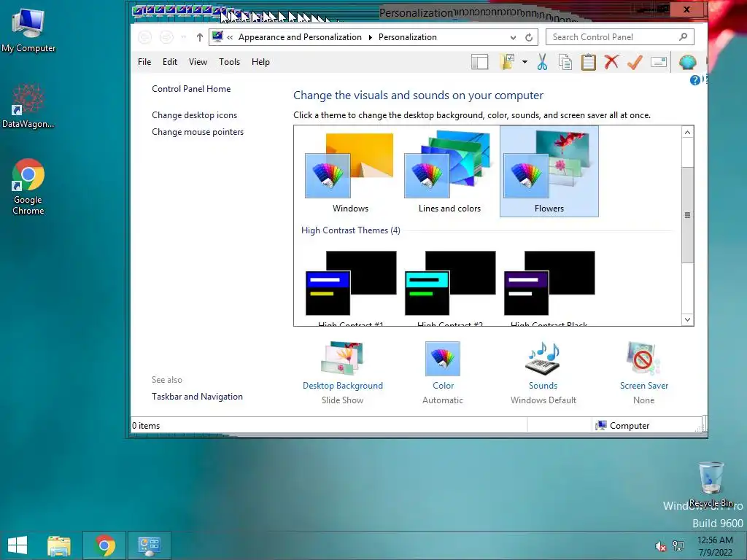Expand the address bar history dropdown
Screen dimensions: 747x560
click(x=513, y=37)
